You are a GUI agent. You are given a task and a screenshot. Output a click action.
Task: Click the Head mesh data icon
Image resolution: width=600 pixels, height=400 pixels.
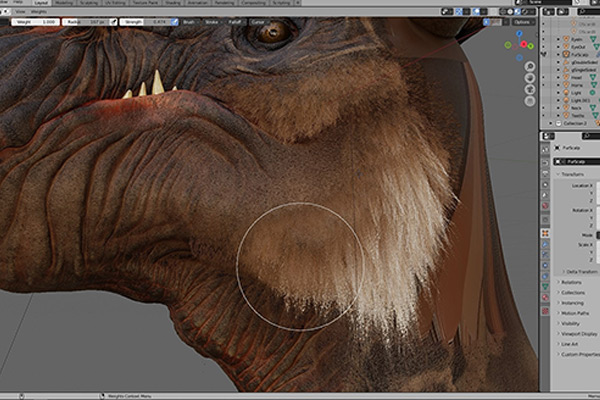click(x=593, y=77)
